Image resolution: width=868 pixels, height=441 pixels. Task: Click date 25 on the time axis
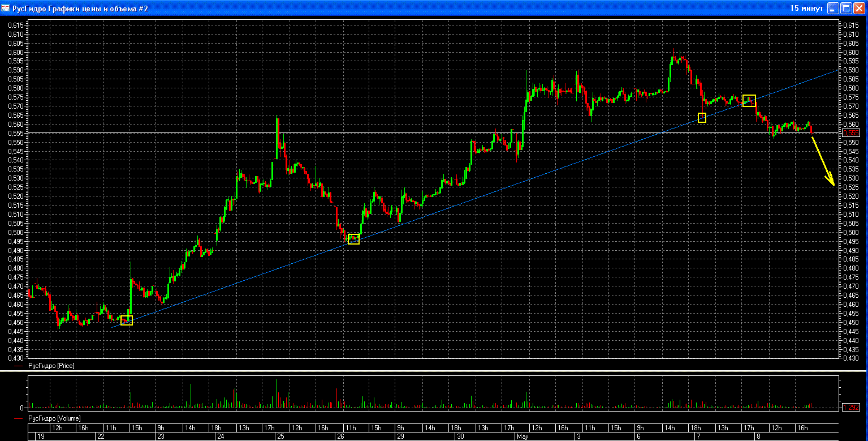tap(280, 436)
